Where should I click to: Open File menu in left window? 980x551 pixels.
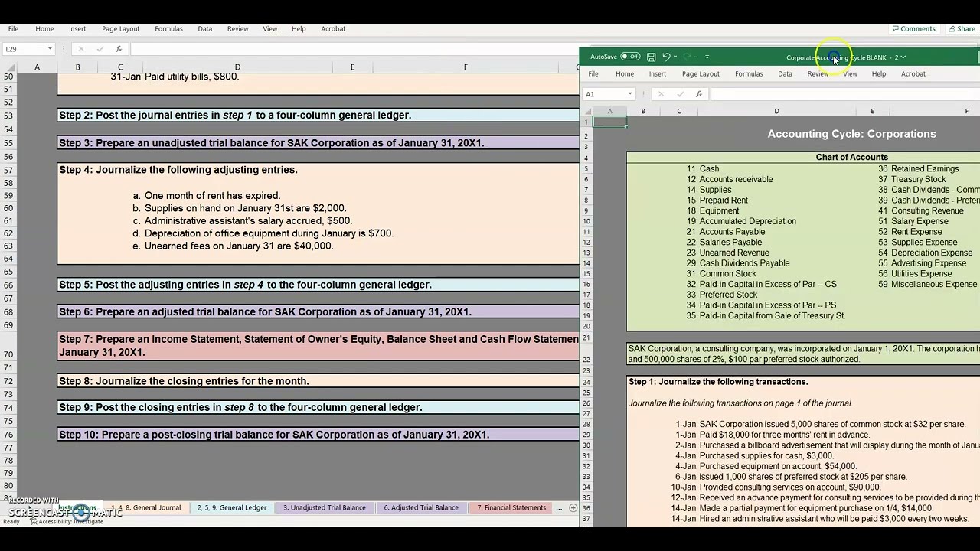(13, 28)
